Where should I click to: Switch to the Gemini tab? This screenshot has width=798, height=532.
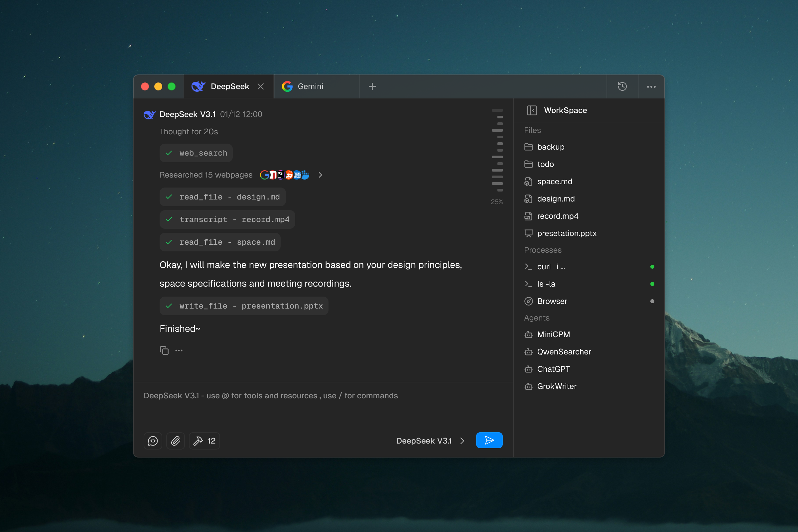tap(310, 86)
